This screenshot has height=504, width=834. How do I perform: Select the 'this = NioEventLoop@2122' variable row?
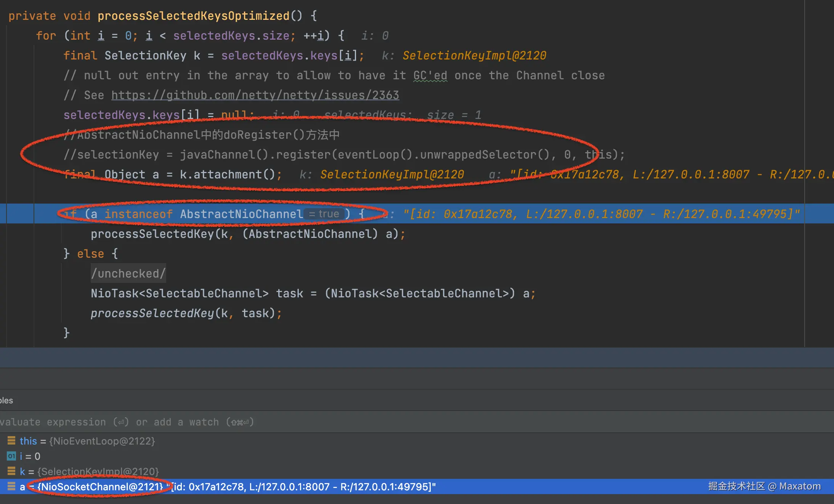(87, 441)
